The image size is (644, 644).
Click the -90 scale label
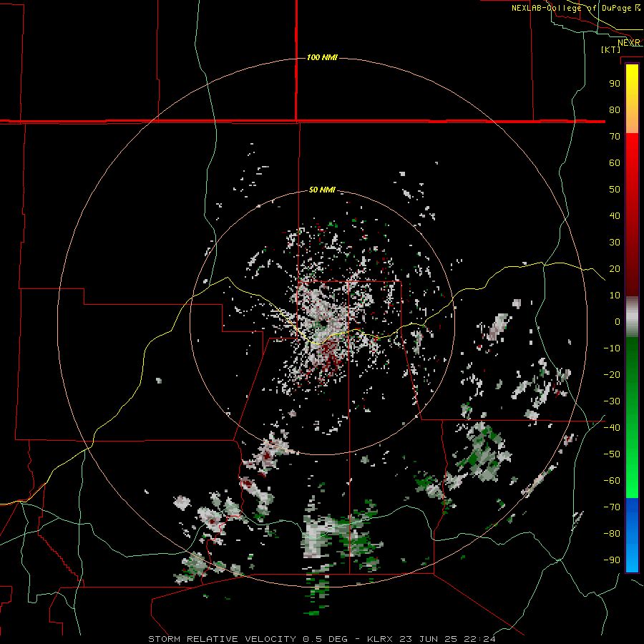click(x=612, y=560)
